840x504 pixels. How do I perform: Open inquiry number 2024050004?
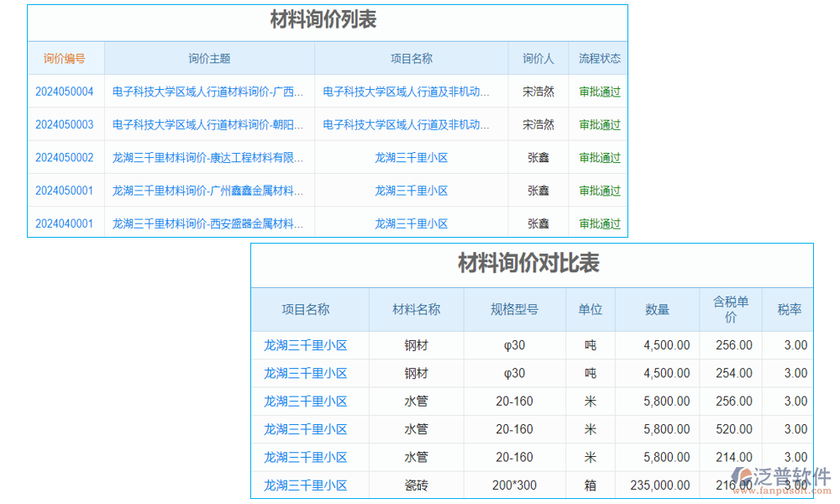[65, 91]
